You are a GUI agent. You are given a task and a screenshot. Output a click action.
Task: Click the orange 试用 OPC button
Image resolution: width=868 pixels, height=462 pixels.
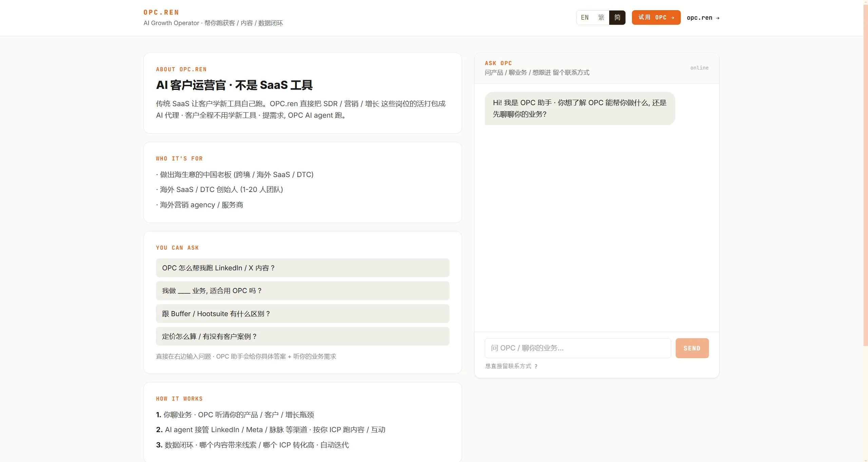click(656, 18)
